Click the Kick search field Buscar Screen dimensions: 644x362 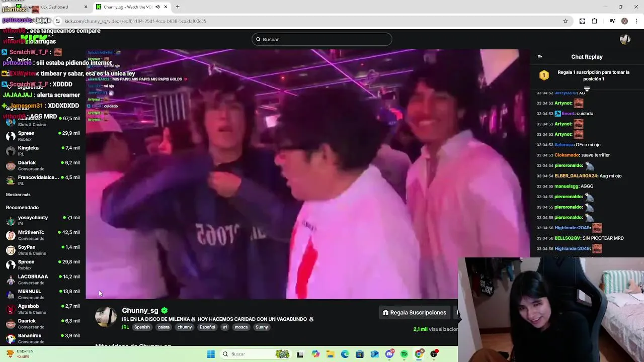coord(322,39)
